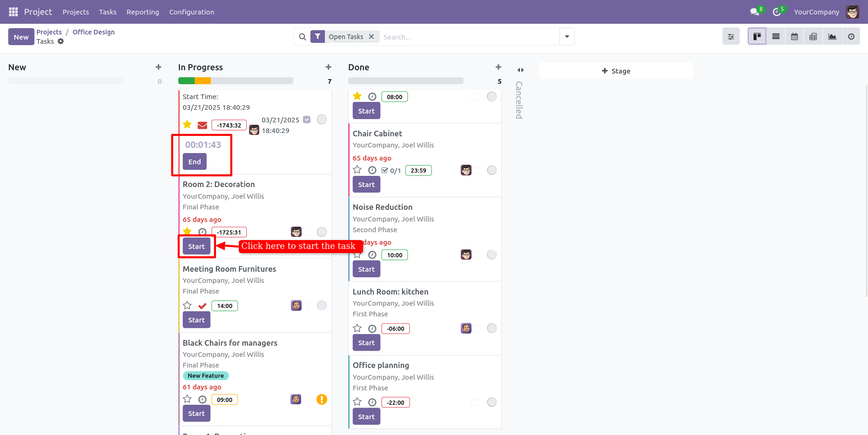Open the conversations messages icon

coord(754,12)
